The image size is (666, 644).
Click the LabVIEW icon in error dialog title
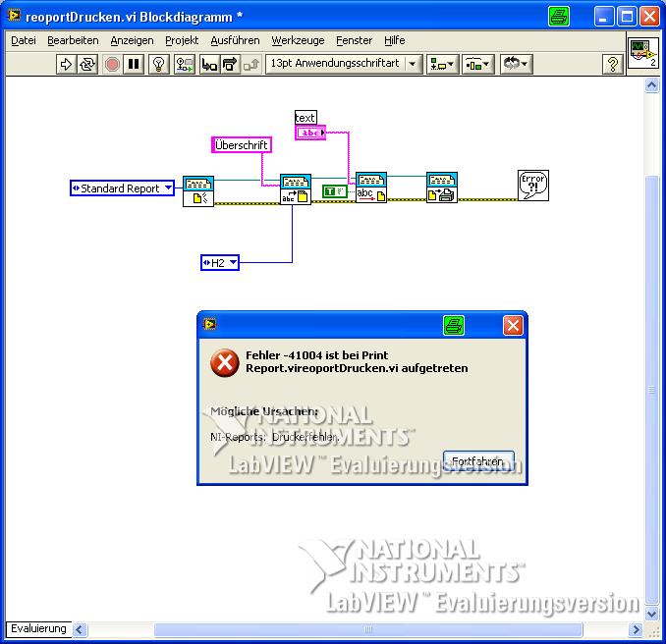(x=209, y=324)
